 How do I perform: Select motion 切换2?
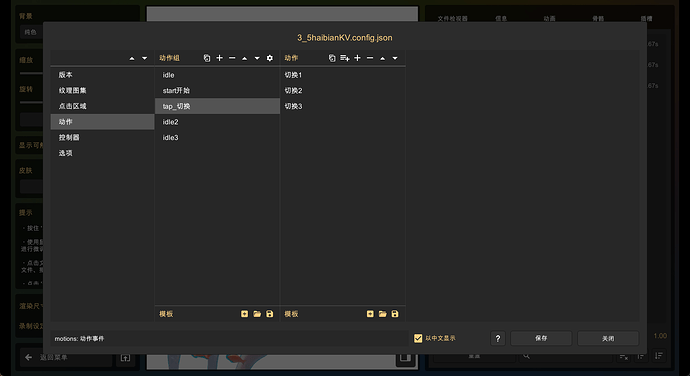343,91
